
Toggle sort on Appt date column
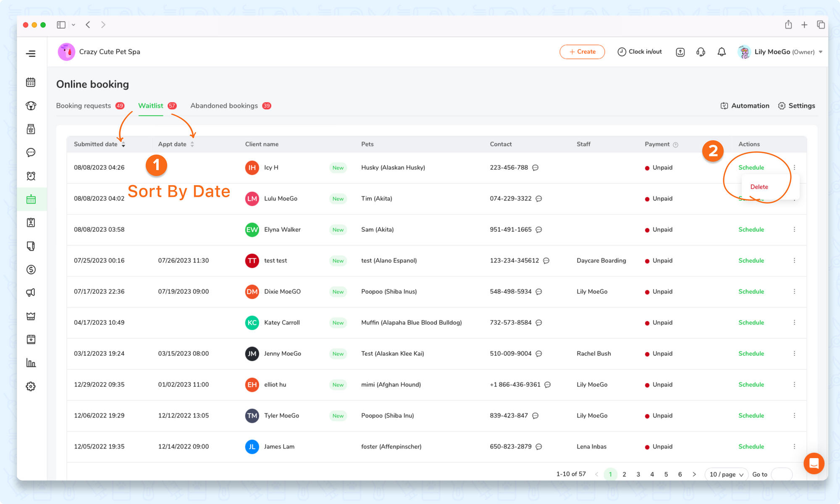(x=192, y=144)
